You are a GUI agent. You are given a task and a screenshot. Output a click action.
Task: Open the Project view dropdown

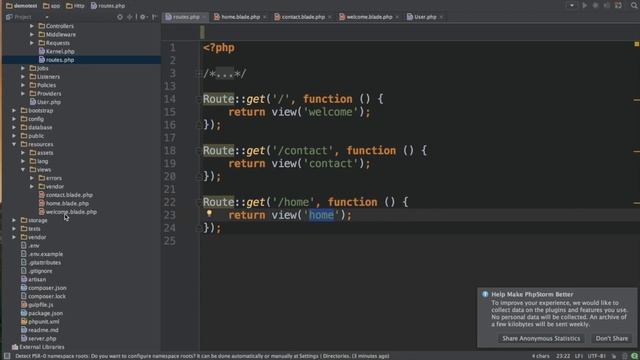47,17
